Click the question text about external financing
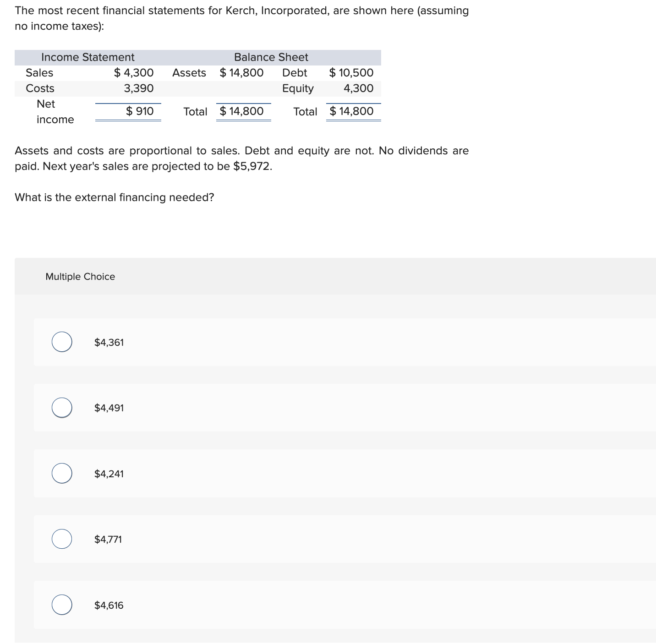The height and width of the screenshot is (644, 656). (114, 197)
